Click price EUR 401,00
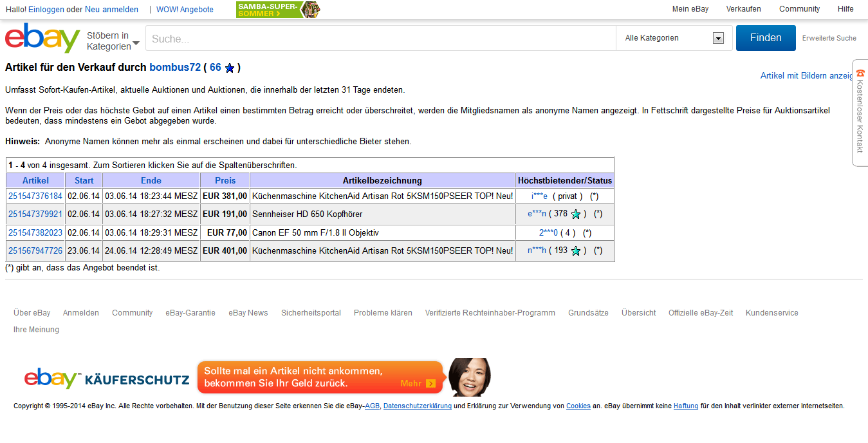Viewport: 868px width, 443px height. (225, 250)
